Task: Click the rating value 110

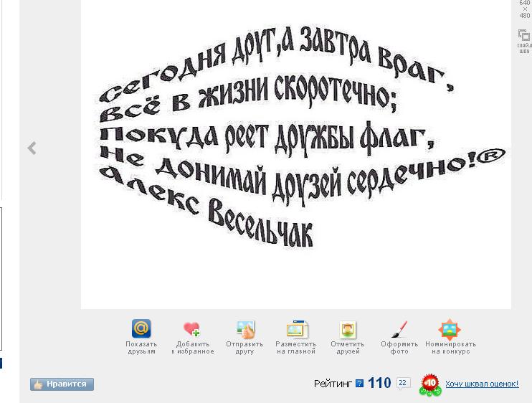Action: point(379,384)
